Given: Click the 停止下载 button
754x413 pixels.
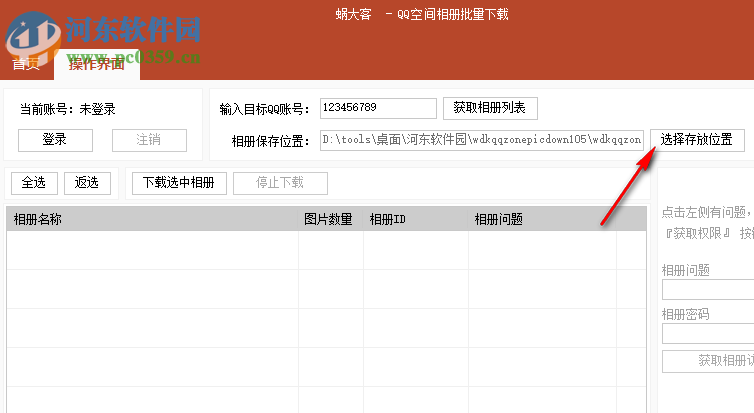Looking at the screenshot, I should [280, 183].
